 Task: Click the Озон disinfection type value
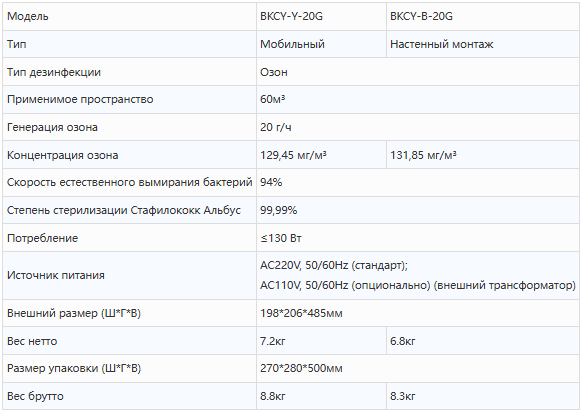[x=274, y=72]
